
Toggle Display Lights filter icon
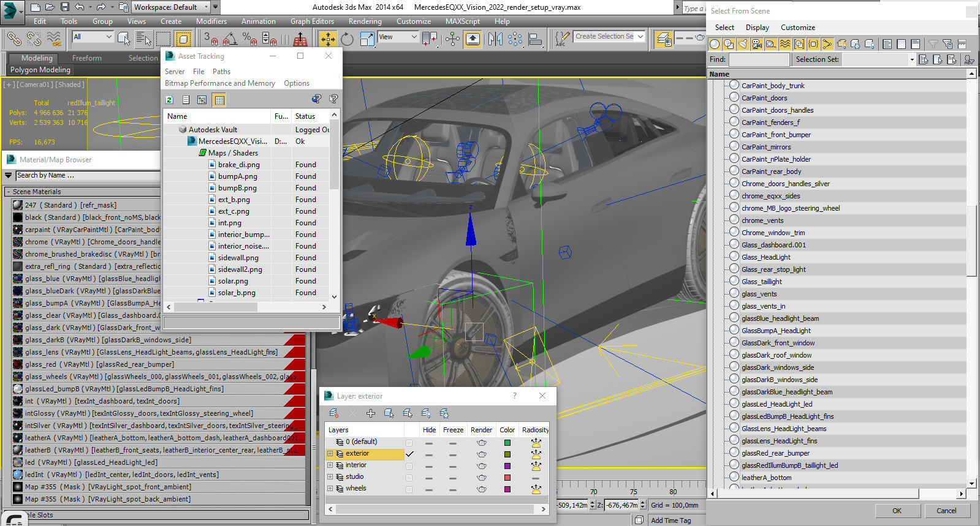(x=743, y=44)
